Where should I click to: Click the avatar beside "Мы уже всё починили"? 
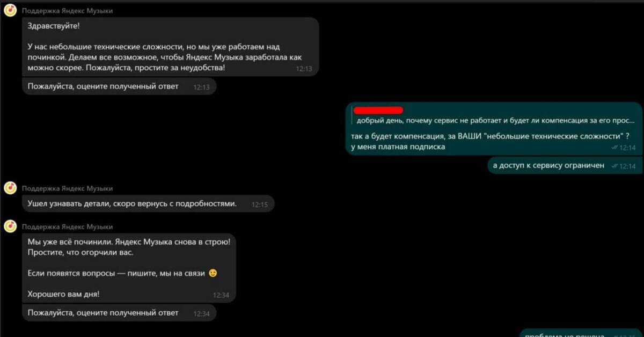pos(10,226)
